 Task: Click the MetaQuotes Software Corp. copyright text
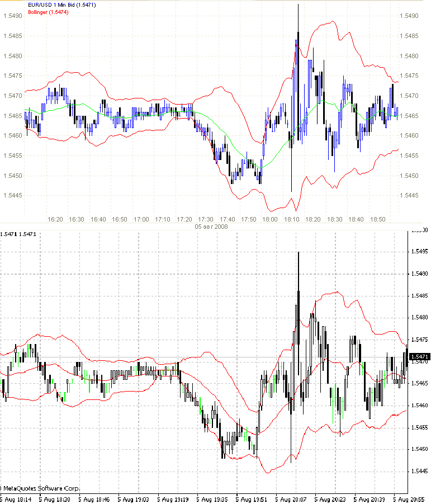[40, 488]
